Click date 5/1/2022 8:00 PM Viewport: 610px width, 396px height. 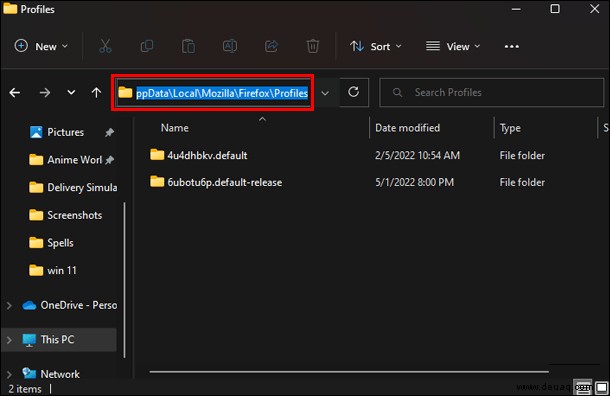414,182
